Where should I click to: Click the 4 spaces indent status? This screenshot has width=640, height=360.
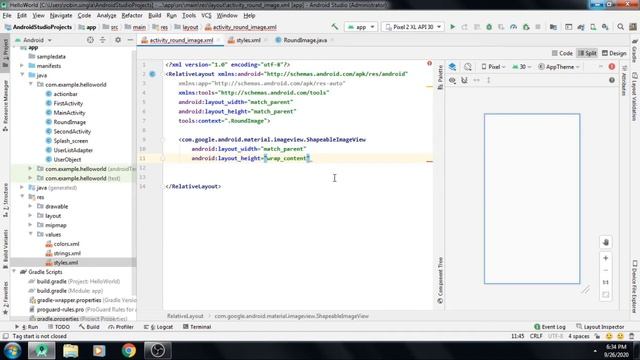579,336
